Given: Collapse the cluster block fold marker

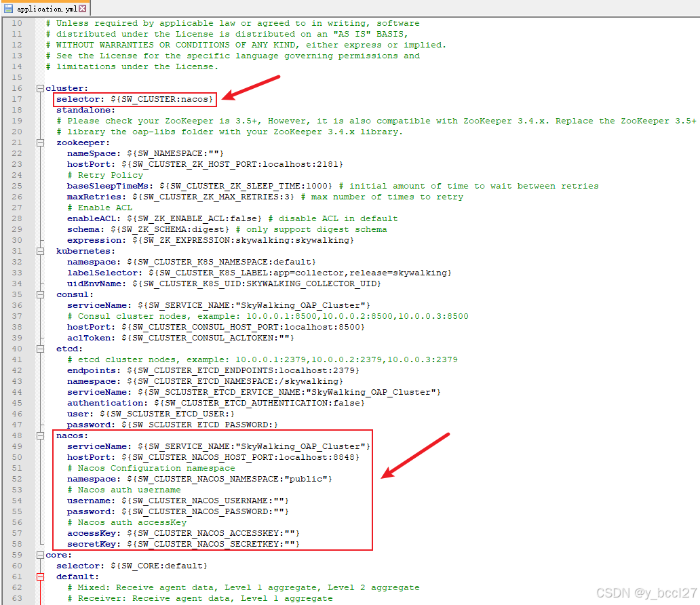Looking at the screenshot, I should click(40, 88).
